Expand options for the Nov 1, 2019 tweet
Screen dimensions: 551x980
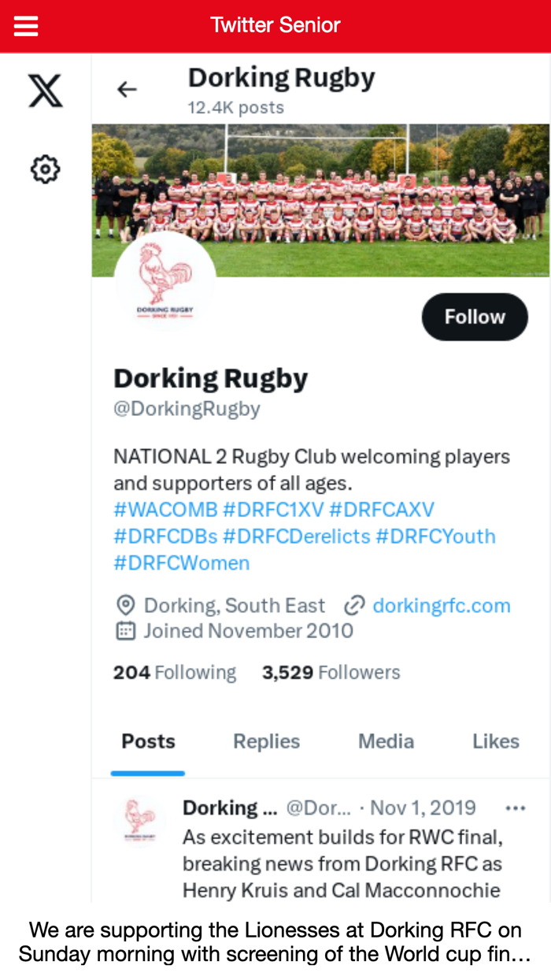click(x=516, y=807)
